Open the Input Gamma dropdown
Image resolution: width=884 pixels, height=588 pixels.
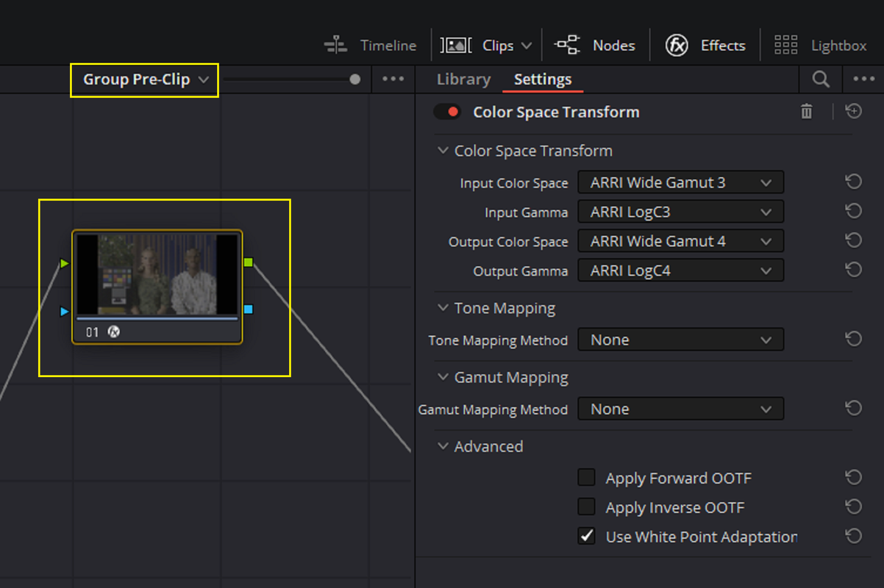(x=681, y=212)
